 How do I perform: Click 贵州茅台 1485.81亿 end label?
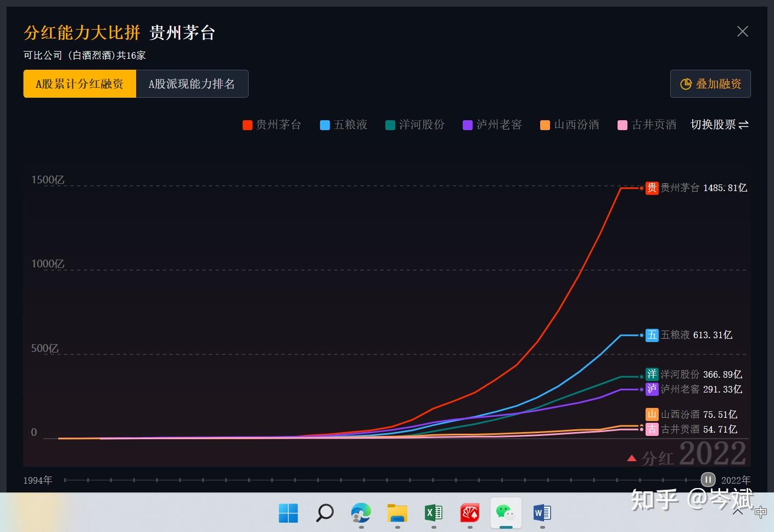coord(704,188)
